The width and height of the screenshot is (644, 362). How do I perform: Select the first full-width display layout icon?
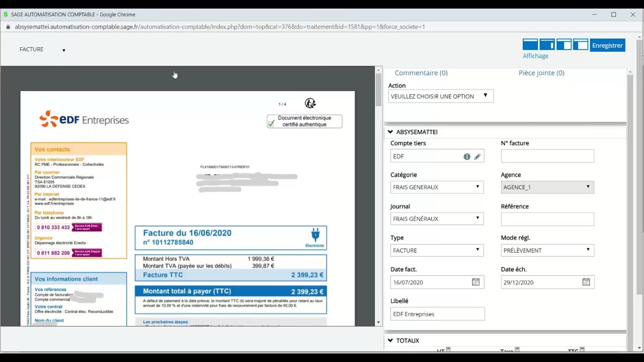530,45
